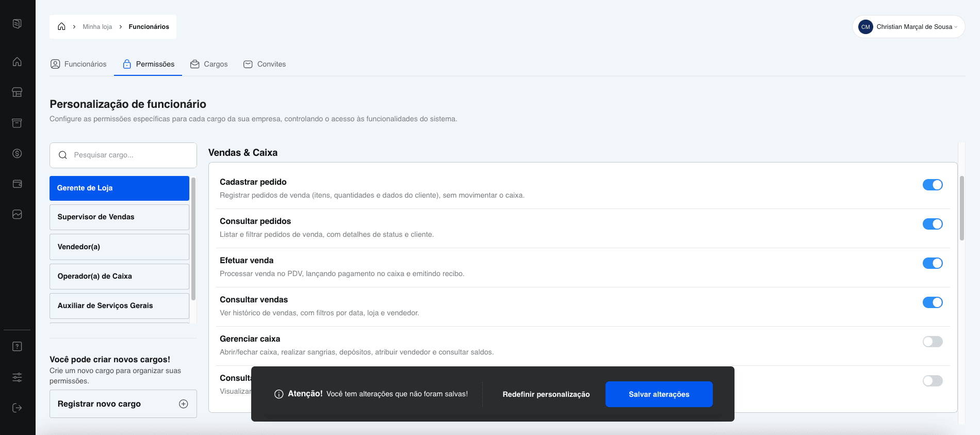Click Salvar alterações button
This screenshot has width=980, height=435.
tap(659, 394)
